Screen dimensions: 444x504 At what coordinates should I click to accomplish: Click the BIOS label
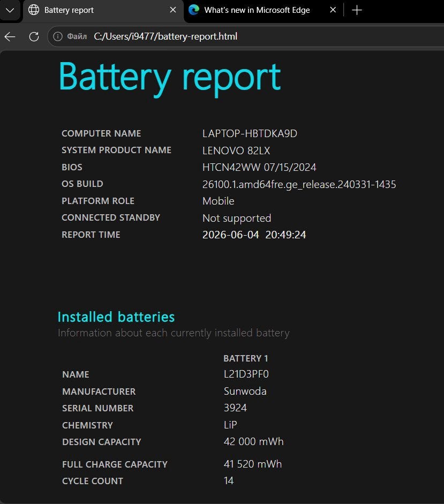(72, 167)
